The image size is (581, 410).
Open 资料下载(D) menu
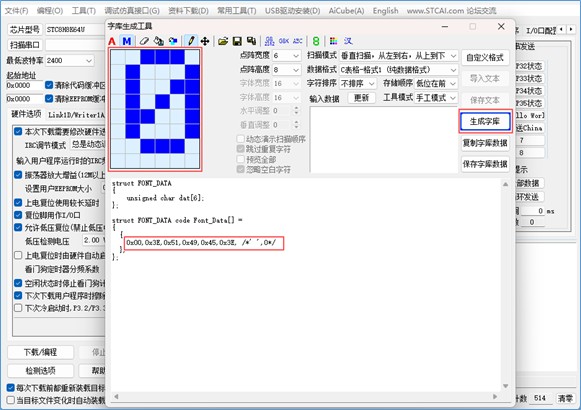coord(188,11)
